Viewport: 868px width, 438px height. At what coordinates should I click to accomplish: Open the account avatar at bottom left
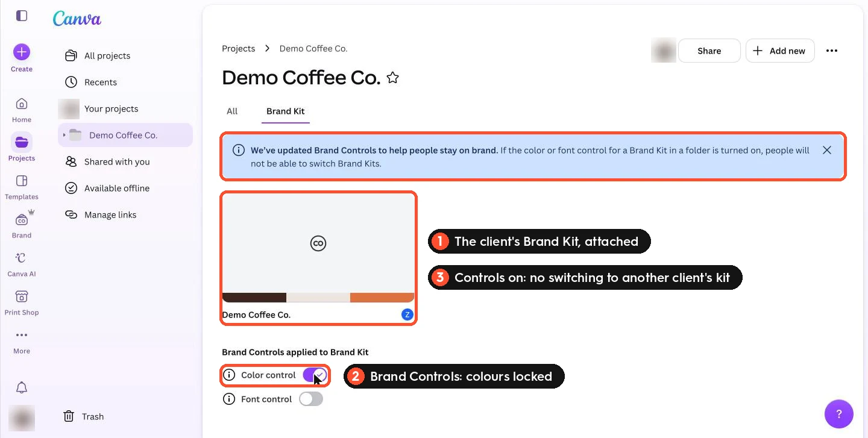click(x=22, y=418)
